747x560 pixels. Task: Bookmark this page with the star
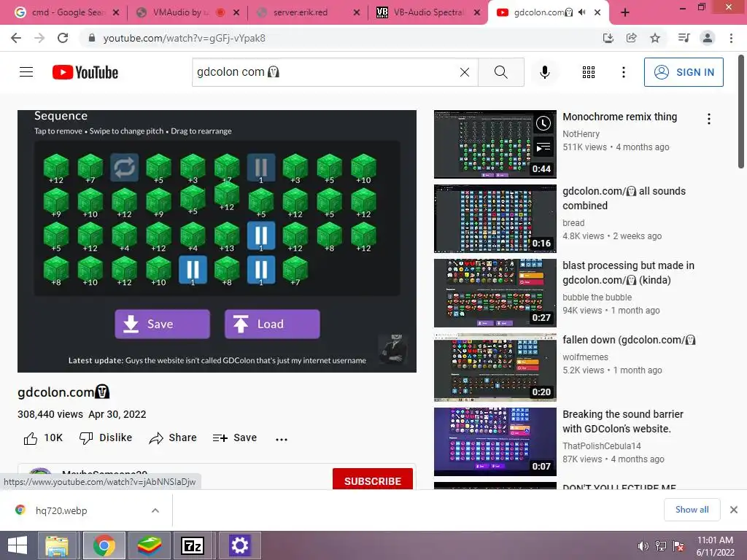tap(655, 38)
